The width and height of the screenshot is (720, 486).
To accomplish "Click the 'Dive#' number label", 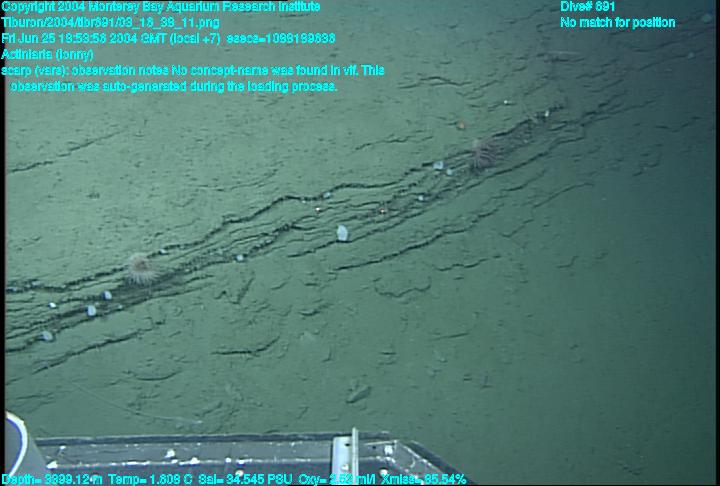I will point(587,7).
